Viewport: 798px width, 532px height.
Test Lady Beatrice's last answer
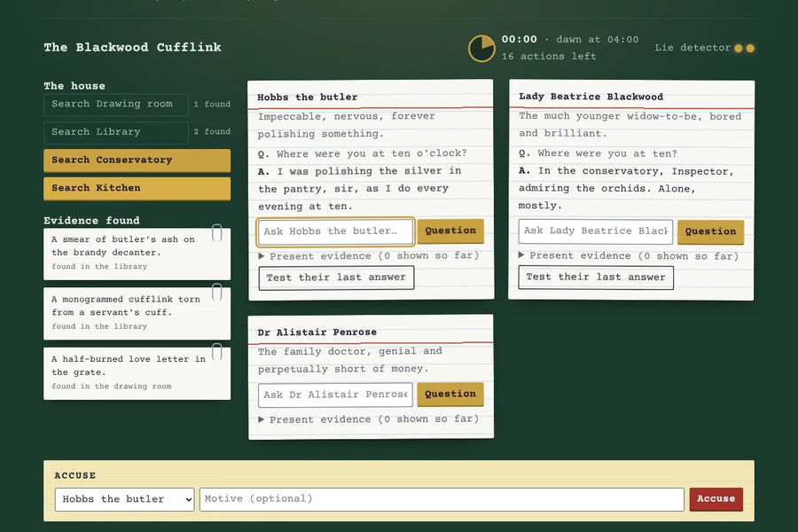tap(596, 278)
